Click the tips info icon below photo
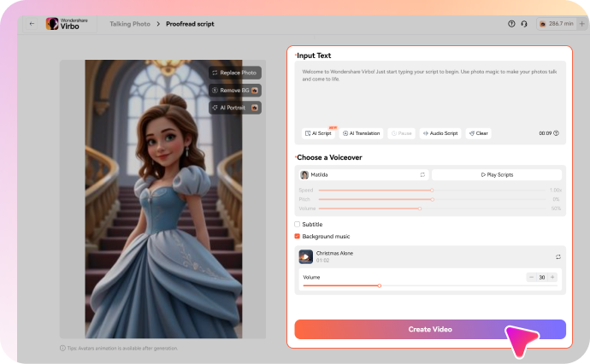The height and width of the screenshot is (364, 590). [62, 349]
